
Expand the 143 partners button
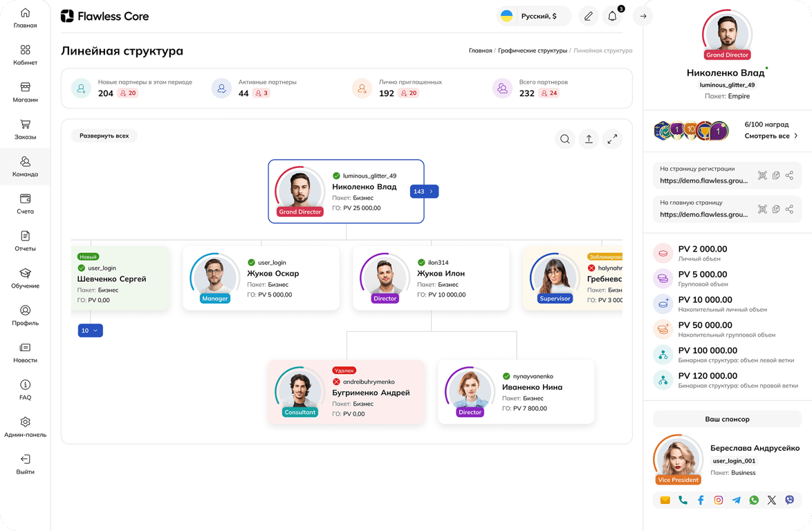click(x=424, y=192)
